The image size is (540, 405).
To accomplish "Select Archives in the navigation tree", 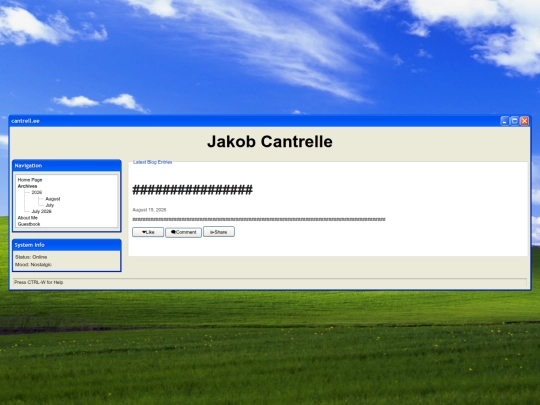I will (x=27, y=186).
